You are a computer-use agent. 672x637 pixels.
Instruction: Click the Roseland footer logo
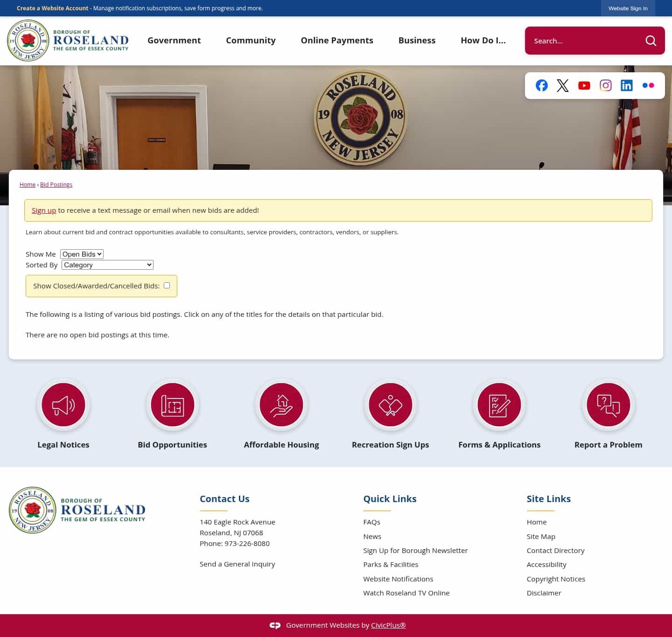point(77,510)
